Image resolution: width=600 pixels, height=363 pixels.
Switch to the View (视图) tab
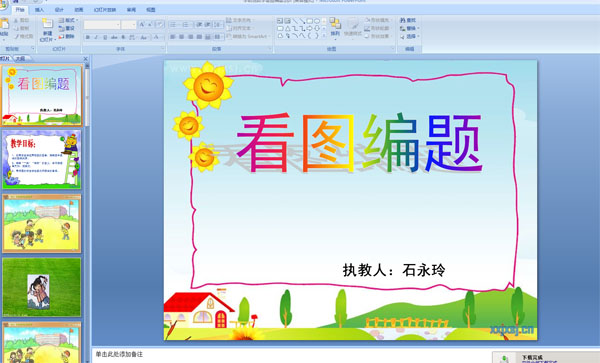coord(151,10)
